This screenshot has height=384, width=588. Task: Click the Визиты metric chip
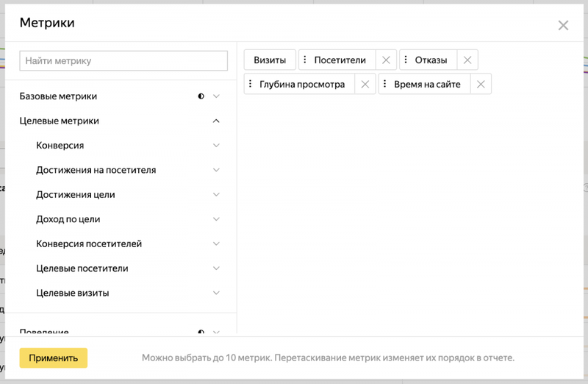(270, 60)
